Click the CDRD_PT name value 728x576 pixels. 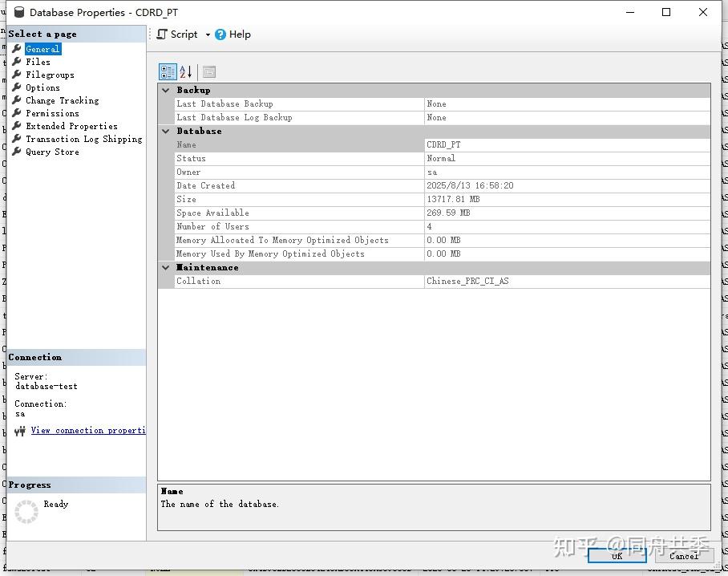tap(443, 145)
